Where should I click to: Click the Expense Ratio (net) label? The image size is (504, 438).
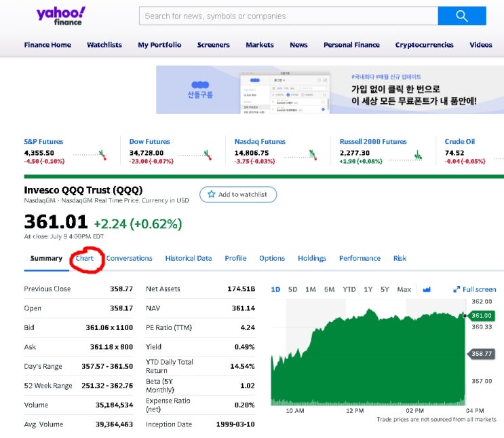(x=168, y=405)
